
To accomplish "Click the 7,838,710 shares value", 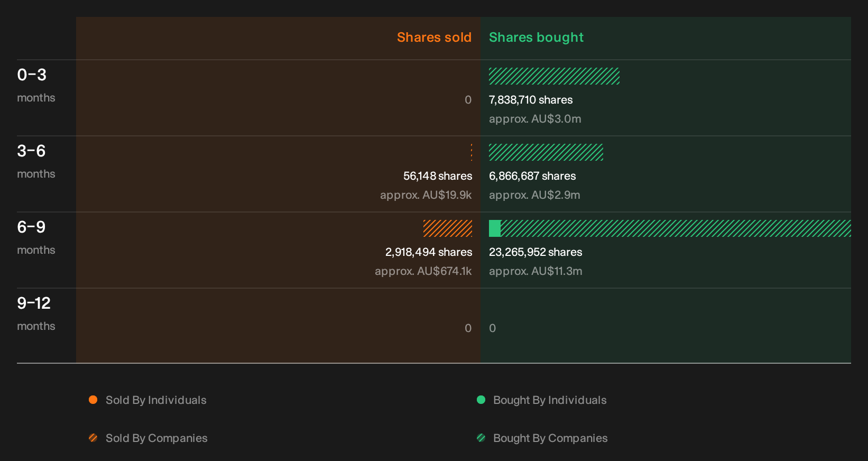I will [x=531, y=100].
